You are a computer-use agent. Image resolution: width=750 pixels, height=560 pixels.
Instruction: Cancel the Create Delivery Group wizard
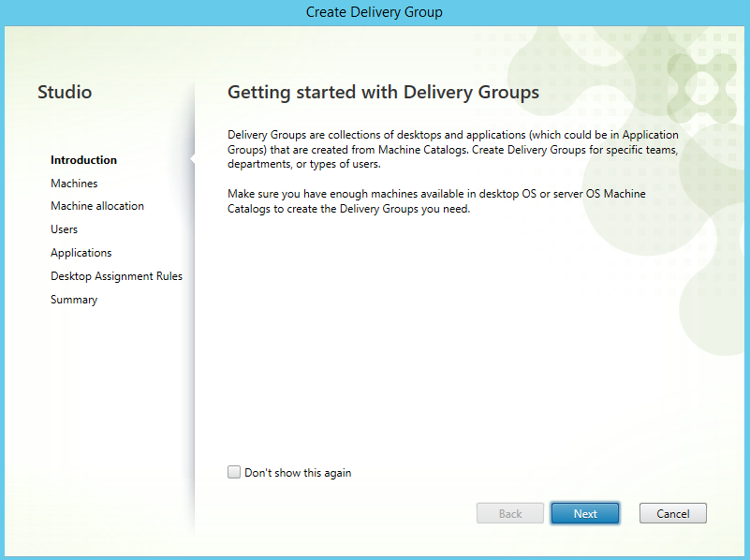pos(672,513)
